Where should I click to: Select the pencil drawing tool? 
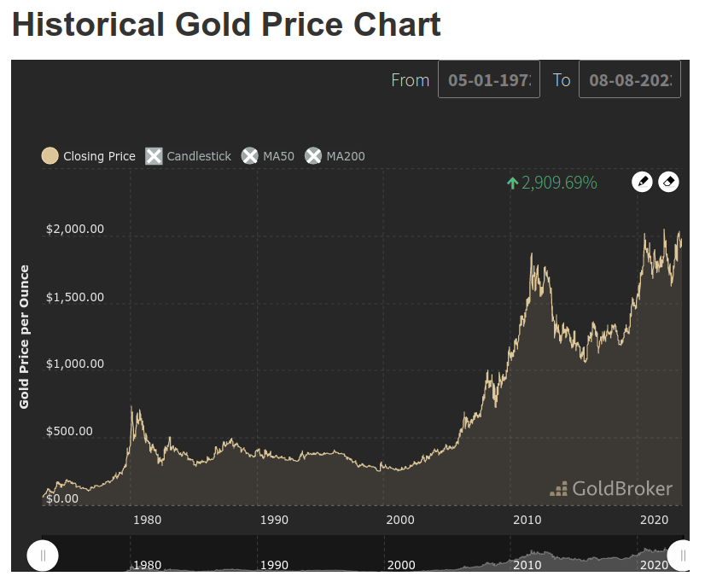click(642, 182)
